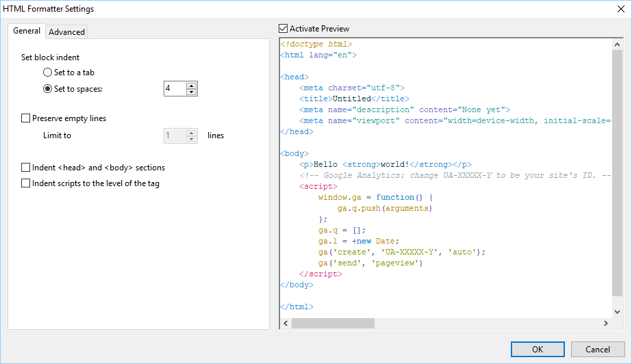
Task: Click the 'Limit to' lines input field
Action: 175,135
